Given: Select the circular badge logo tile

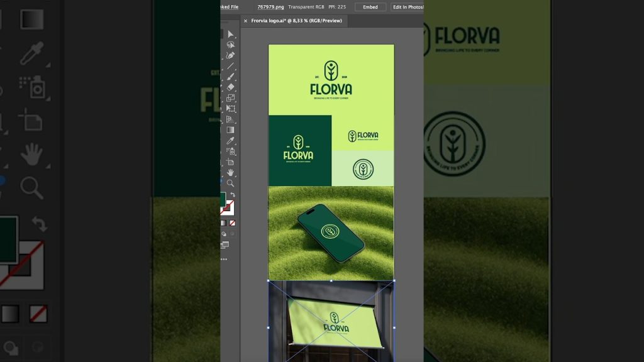Looking at the screenshot, I should click(363, 168).
